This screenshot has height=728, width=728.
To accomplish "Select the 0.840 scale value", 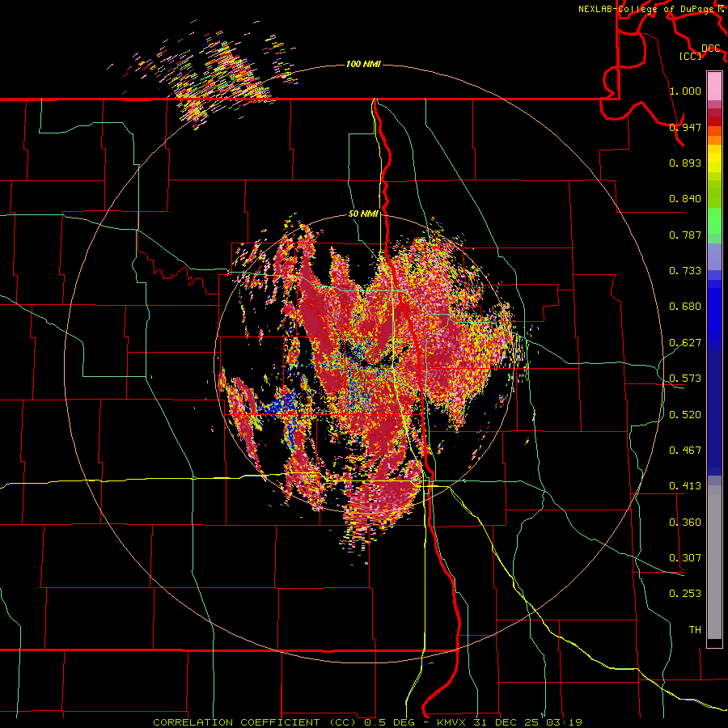I will (685, 199).
